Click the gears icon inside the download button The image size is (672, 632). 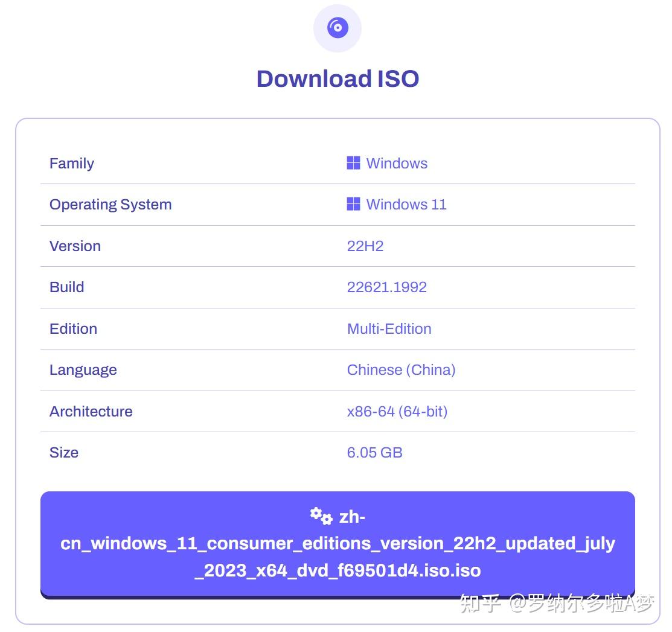click(321, 515)
